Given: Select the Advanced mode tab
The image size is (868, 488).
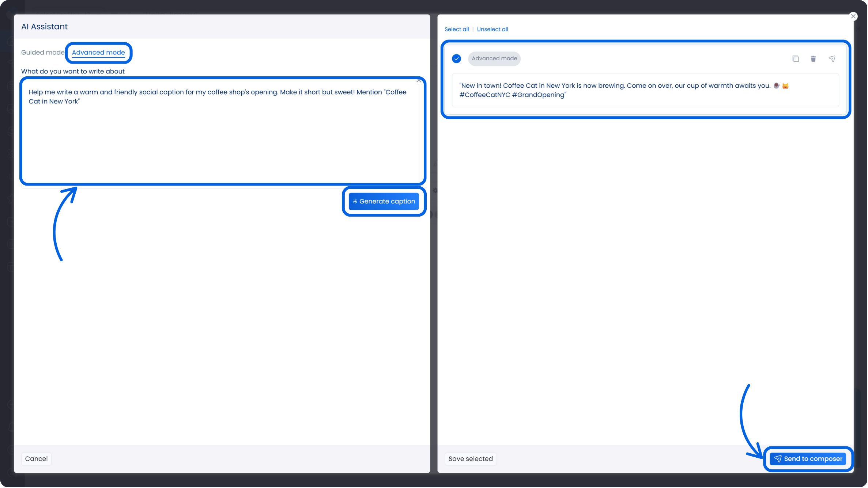Looking at the screenshot, I should coord(98,53).
